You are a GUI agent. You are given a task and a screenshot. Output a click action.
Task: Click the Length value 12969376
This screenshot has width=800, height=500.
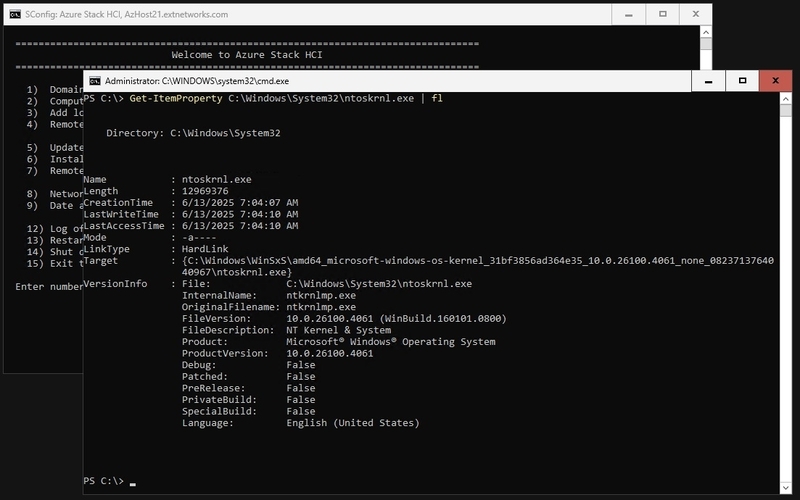(205, 191)
